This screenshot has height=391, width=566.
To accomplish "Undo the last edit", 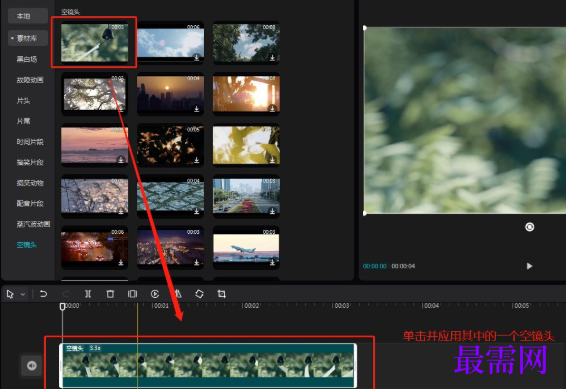I will 43,294.
